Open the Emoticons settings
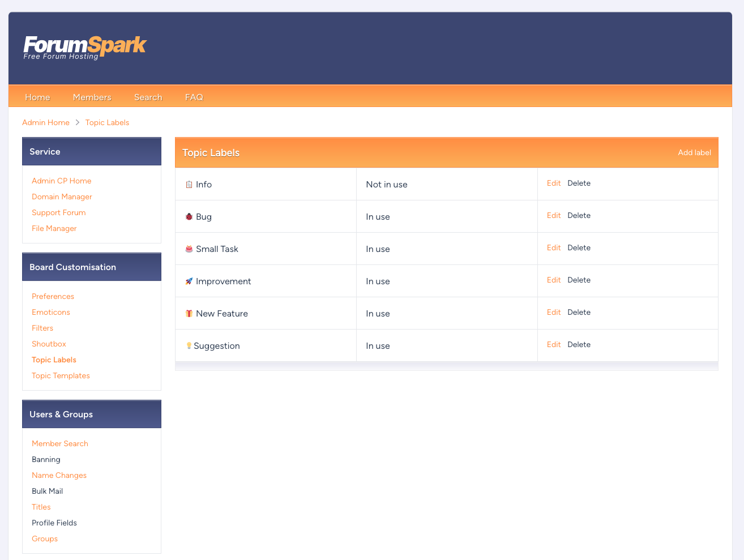Image resolution: width=744 pixels, height=560 pixels. tap(51, 312)
